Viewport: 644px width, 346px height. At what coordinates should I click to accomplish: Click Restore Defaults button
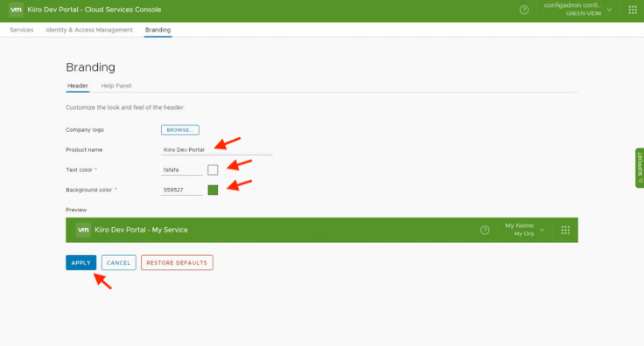(x=177, y=263)
